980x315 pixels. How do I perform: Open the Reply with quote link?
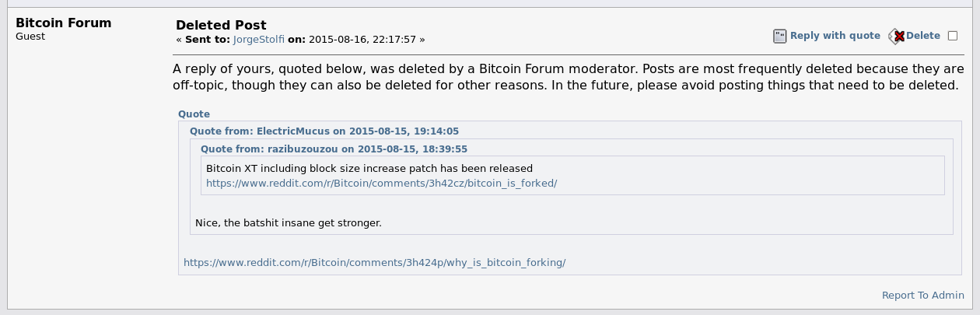click(835, 36)
